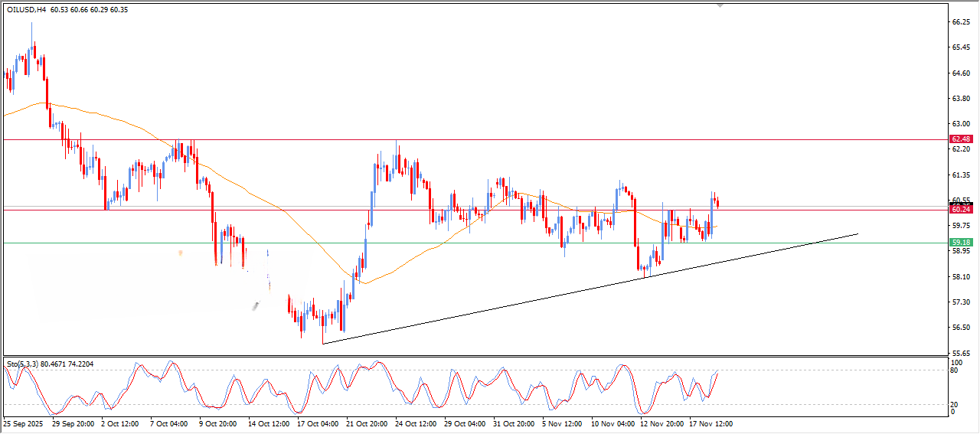Click the stochastic 80 level label

coord(954,370)
